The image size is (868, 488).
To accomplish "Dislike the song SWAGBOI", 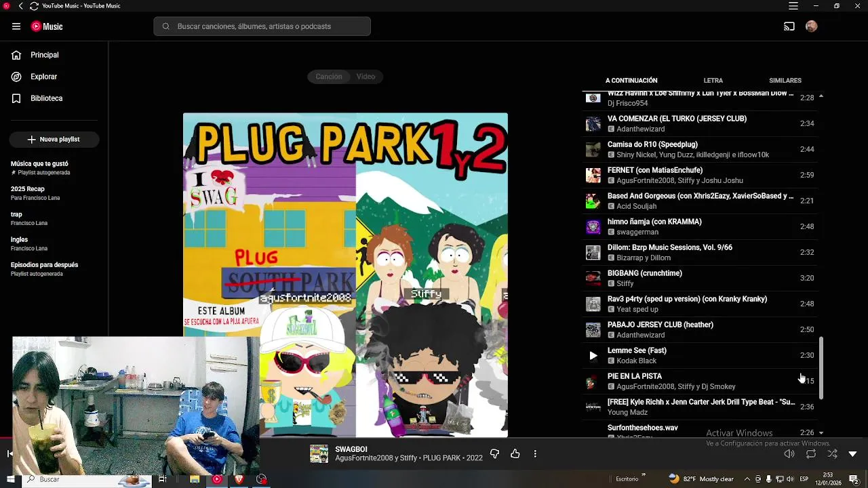I will [494, 454].
